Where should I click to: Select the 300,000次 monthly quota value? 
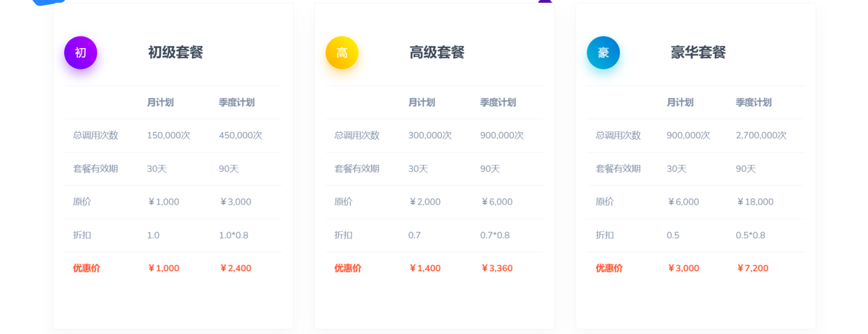click(430, 136)
